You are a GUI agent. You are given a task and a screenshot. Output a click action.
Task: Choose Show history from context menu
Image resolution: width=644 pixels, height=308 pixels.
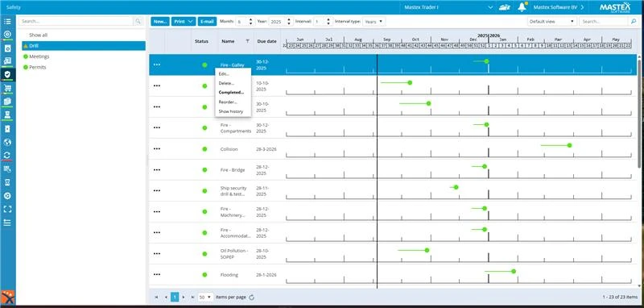point(231,111)
